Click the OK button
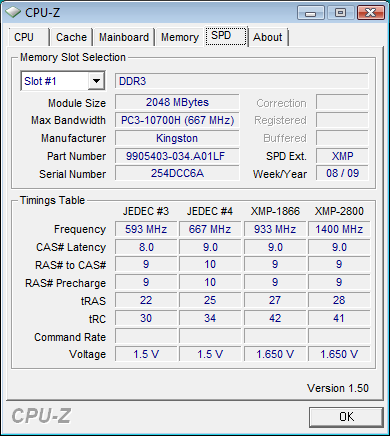 pyautogui.click(x=346, y=417)
